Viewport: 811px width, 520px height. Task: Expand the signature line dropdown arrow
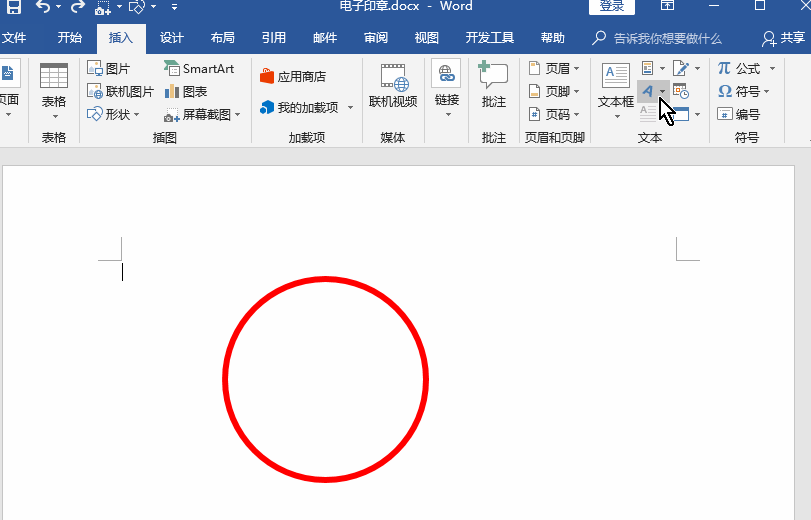coord(697,68)
